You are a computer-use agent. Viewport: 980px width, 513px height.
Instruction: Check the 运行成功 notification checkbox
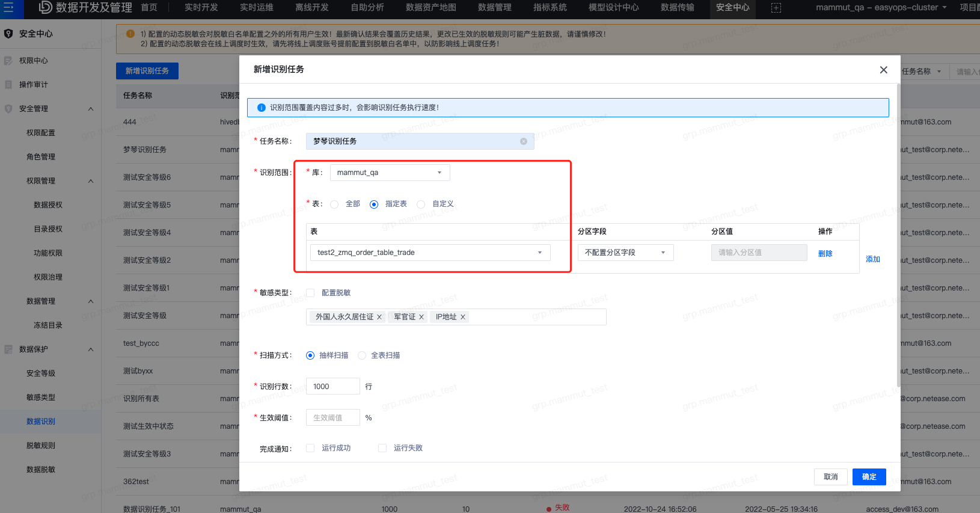point(310,448)
